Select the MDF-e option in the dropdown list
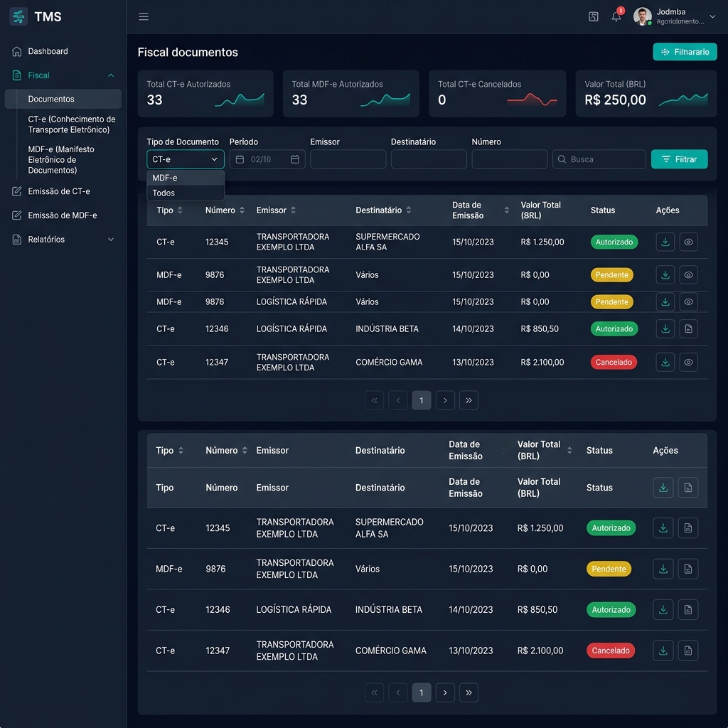 (x=186, y=178)
